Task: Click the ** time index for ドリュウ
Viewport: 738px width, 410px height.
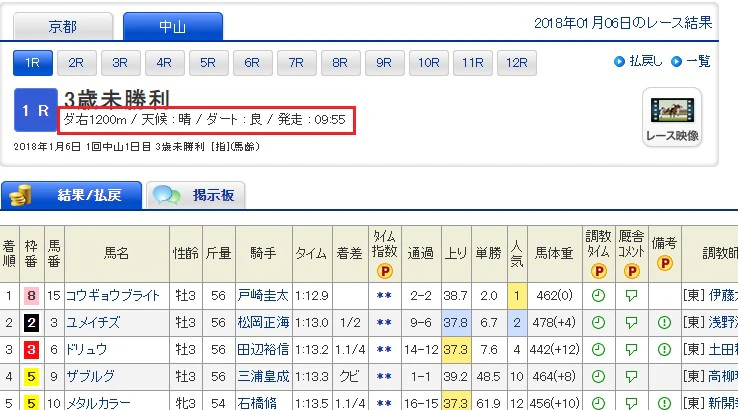Action: pos(384,349)
